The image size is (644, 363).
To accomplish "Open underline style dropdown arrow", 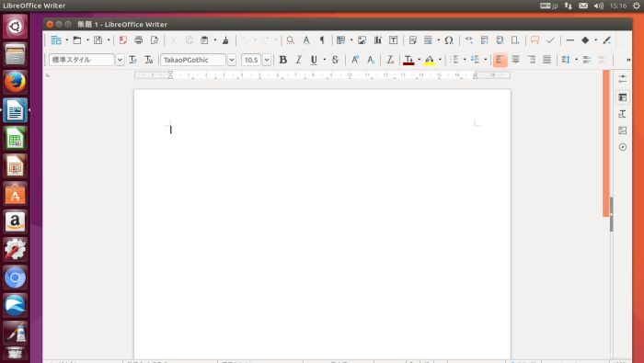I will [325, 60].
